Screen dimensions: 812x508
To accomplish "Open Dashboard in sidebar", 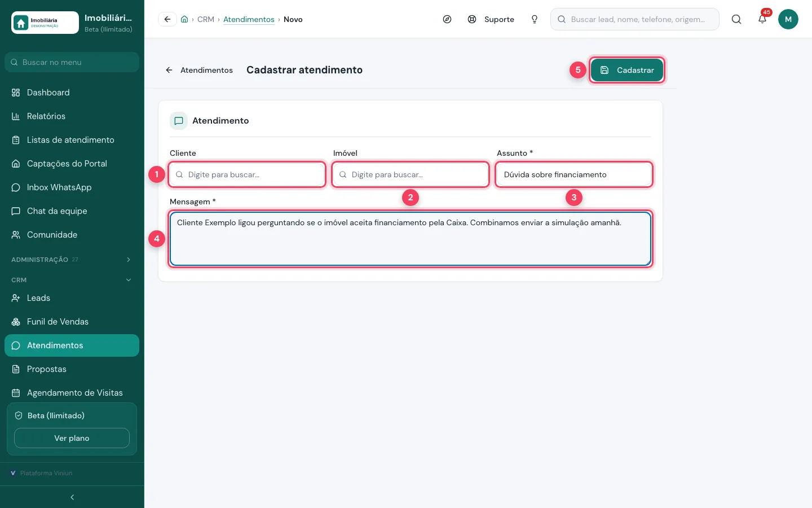I will pyautogui.click(x=72, y=93).
